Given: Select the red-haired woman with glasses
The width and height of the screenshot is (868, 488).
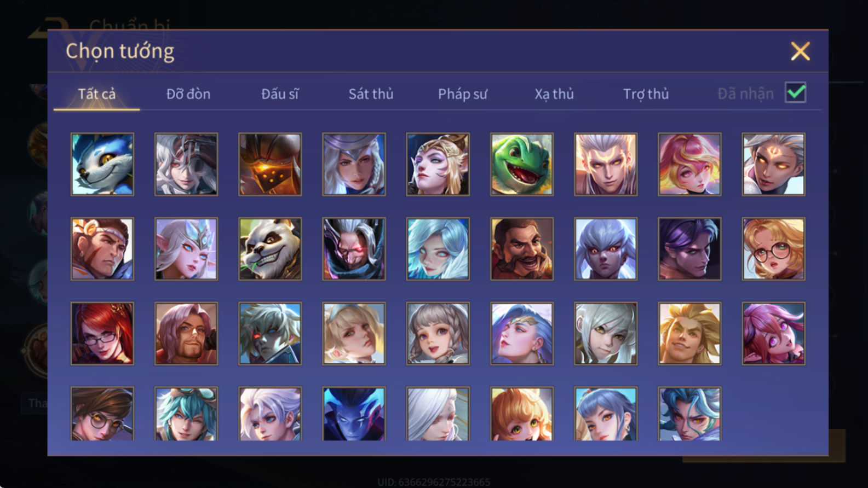Looking at the screenshot, I should pos(102,333).
